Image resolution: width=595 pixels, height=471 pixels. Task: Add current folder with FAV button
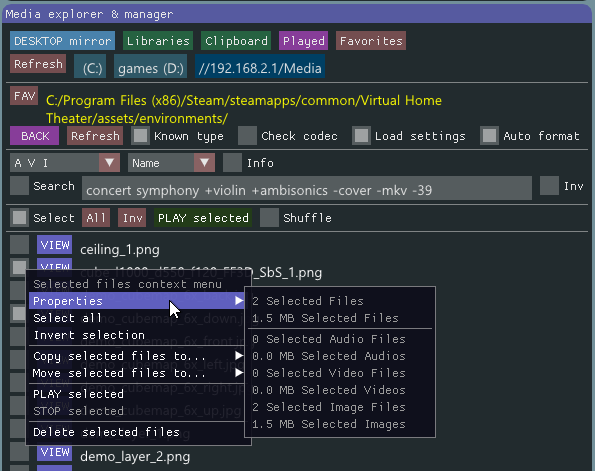coord(24,96)
